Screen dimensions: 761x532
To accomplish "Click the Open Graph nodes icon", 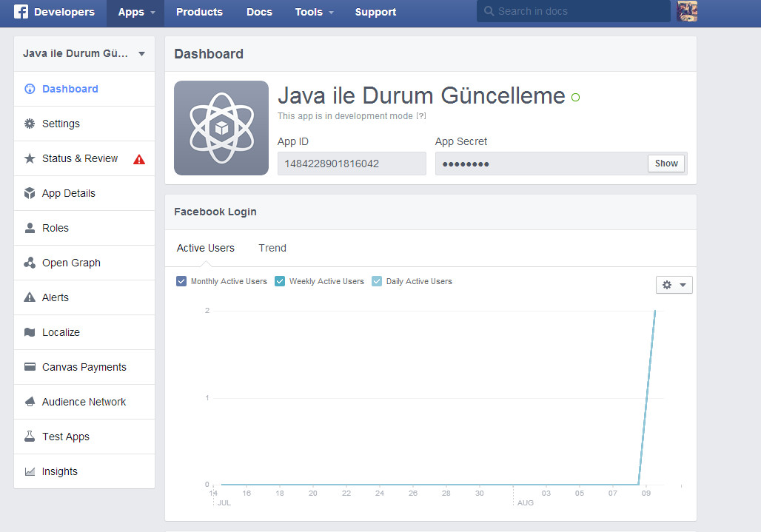I will [30, 263].
